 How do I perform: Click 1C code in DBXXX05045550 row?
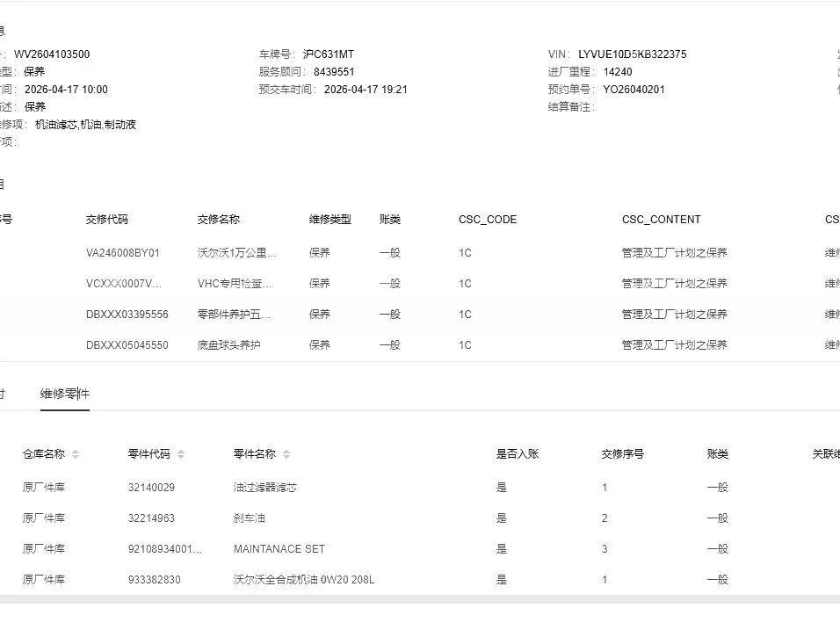(x=465, y=345)
